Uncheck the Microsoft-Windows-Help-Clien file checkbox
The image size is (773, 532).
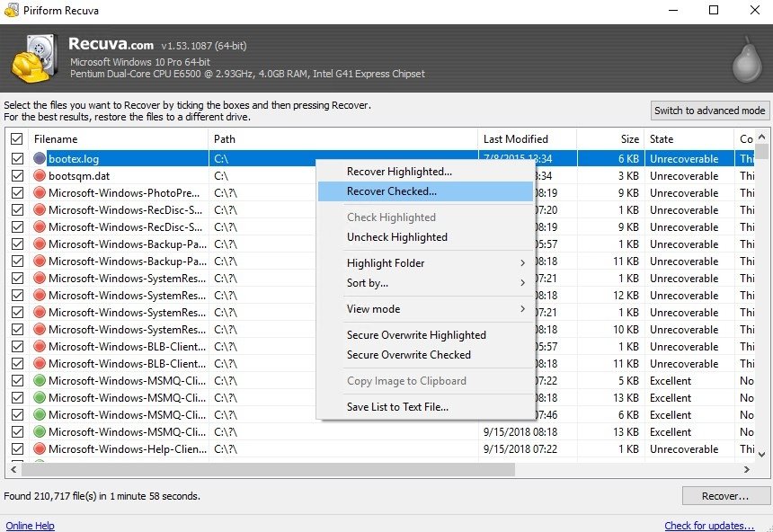click(17, 448)
